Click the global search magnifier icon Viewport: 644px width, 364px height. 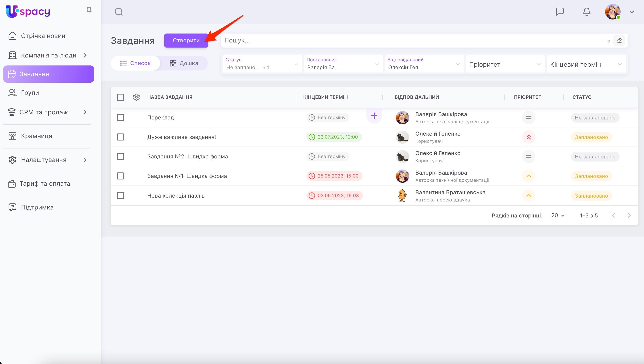coord(119,12)
